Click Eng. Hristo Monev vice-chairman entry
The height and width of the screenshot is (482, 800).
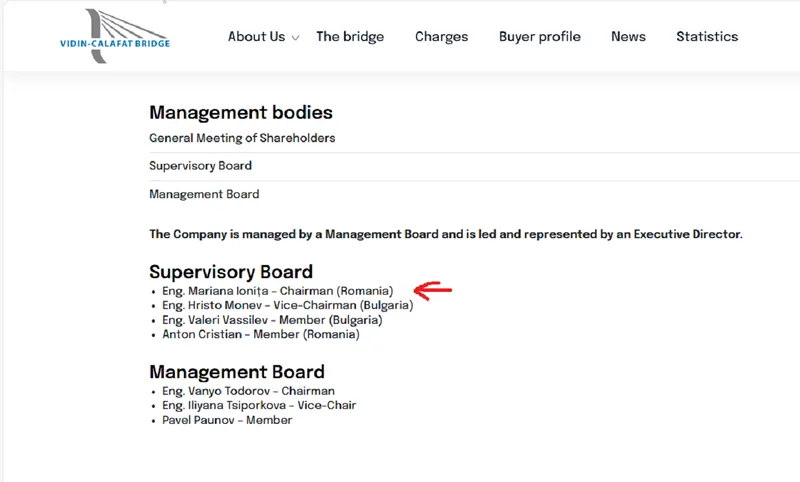point(288,306)
